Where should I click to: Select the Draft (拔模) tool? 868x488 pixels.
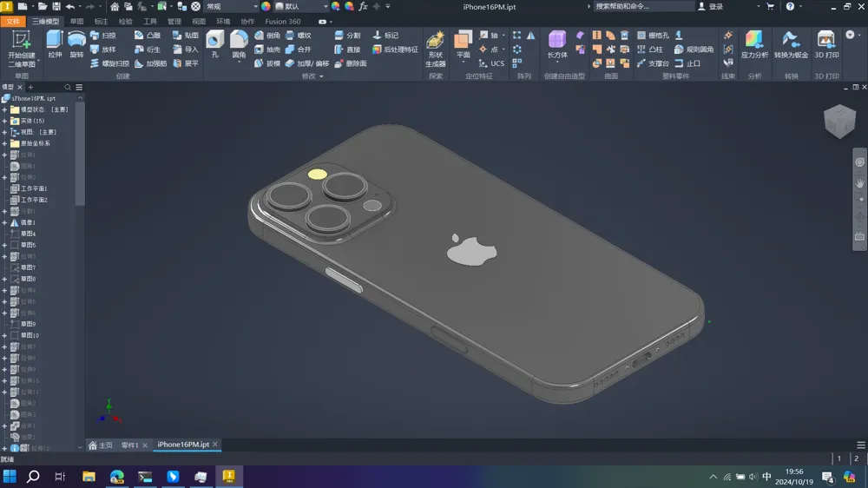click(267, 63)
